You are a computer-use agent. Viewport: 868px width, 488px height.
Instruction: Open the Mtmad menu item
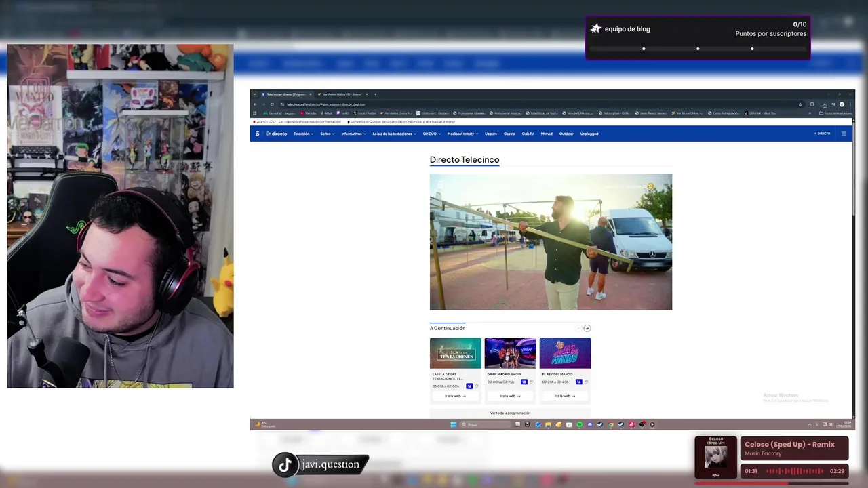(x=547, y=134)
